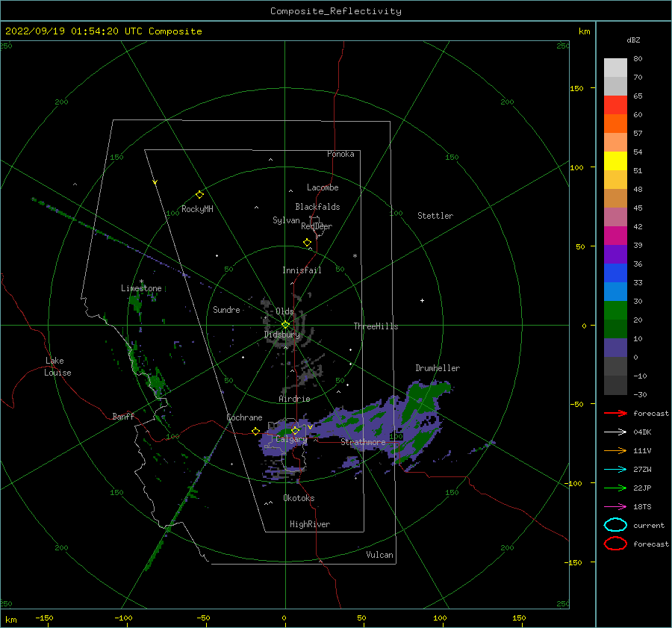The image size is (672, 628).
Task: Choose the green 20-30 dBZ color swatch
Action: tap(615, 310)
